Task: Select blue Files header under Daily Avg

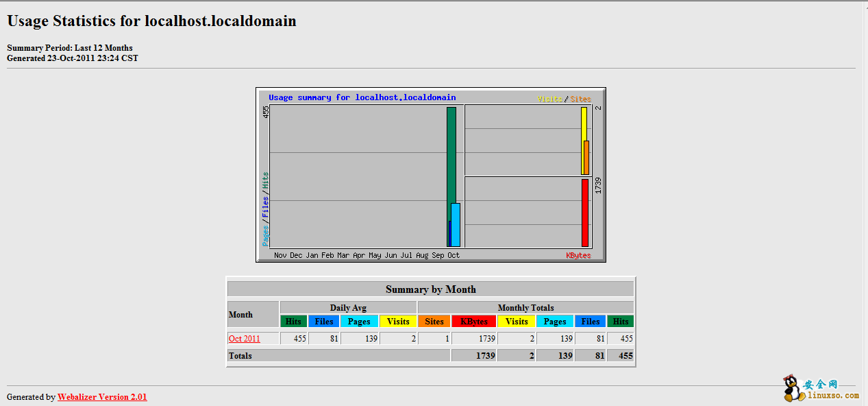Action: (x=324, y=322)
